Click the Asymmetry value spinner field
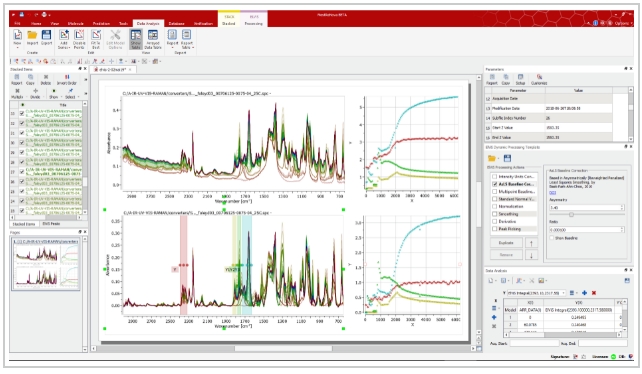The height and width of the screenshot is (374, 642). (x=586, y=208)
